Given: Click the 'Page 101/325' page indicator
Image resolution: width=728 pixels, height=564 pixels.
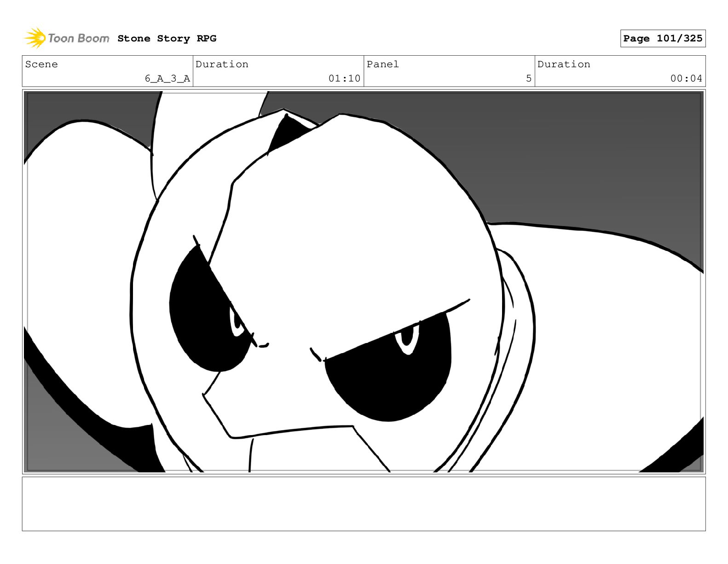Looking at the screenshot, I should [663, 39].
